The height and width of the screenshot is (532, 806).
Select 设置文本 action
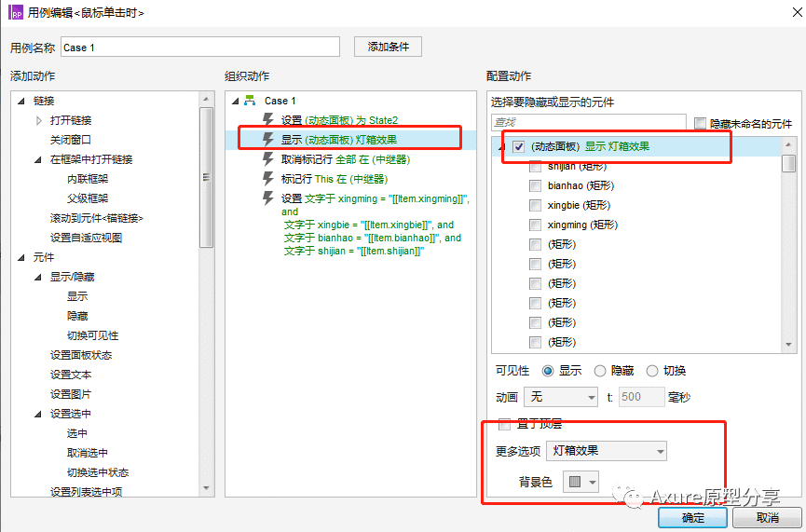71,375
